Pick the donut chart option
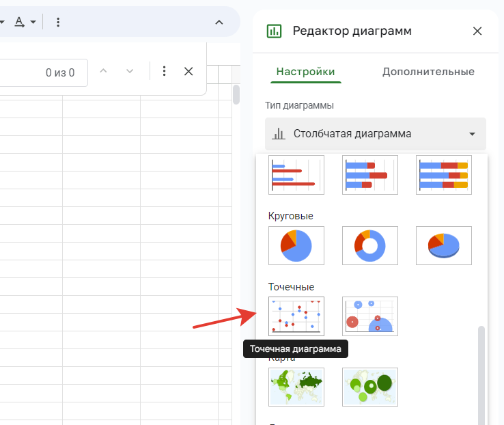504x425 pixels. (x=369, y=245)
